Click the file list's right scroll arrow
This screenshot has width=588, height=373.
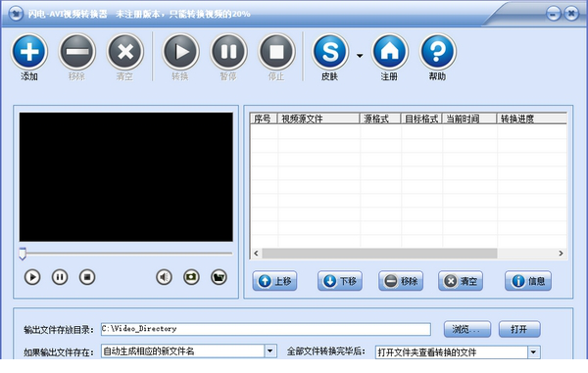(561, 254)
